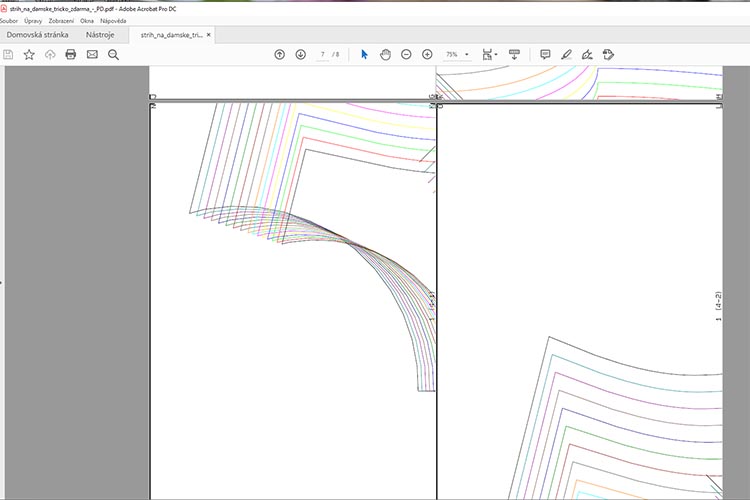Activate the hand pan tool
The width and height of the screenshot is (750, 500).
385,54
